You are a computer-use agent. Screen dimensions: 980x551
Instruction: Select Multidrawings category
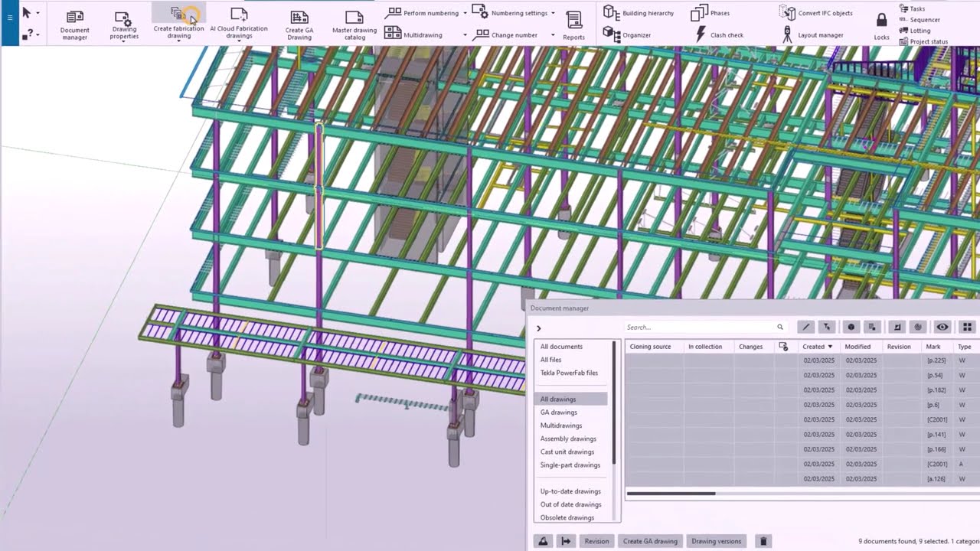click(561, 425)
